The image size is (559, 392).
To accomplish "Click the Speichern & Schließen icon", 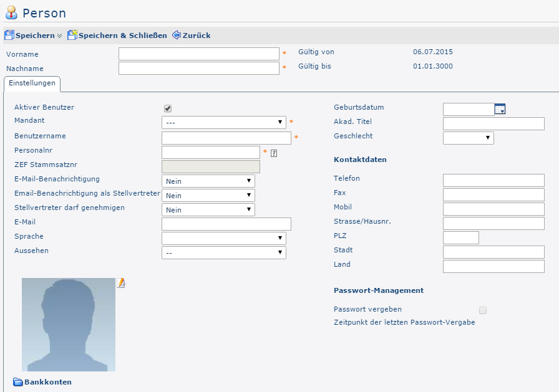I will coord(72,36).
